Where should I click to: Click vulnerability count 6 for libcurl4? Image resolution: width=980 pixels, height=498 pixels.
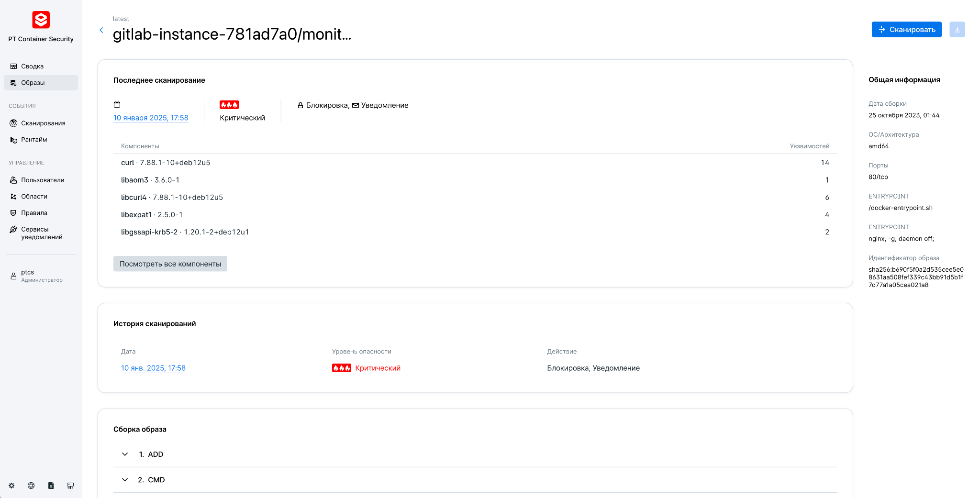point(827,198)
